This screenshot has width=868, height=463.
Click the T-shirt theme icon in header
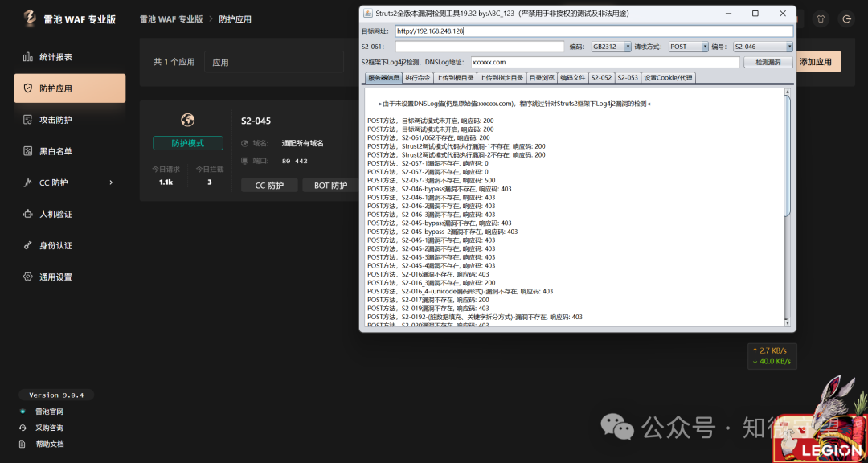click(821, 18)
